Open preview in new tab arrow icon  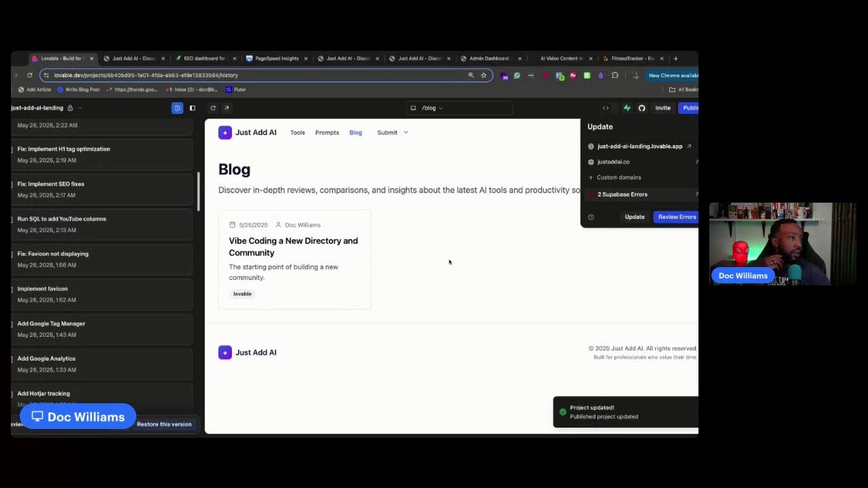(x=226, y=108)
